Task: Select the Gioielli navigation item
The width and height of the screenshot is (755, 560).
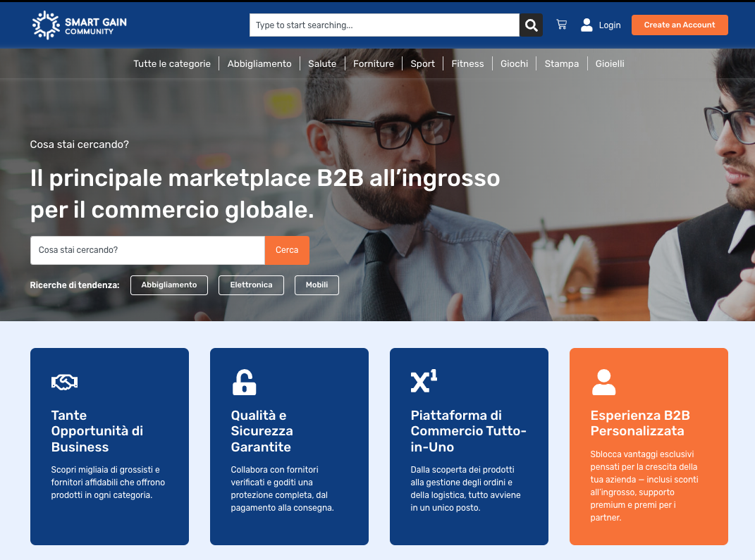Action: [610, 63]
